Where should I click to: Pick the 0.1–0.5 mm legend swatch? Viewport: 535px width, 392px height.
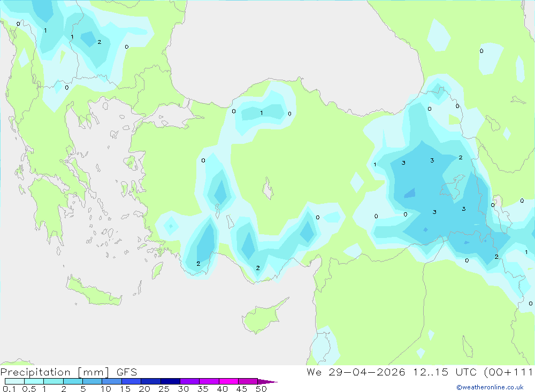tap(14, 381)
